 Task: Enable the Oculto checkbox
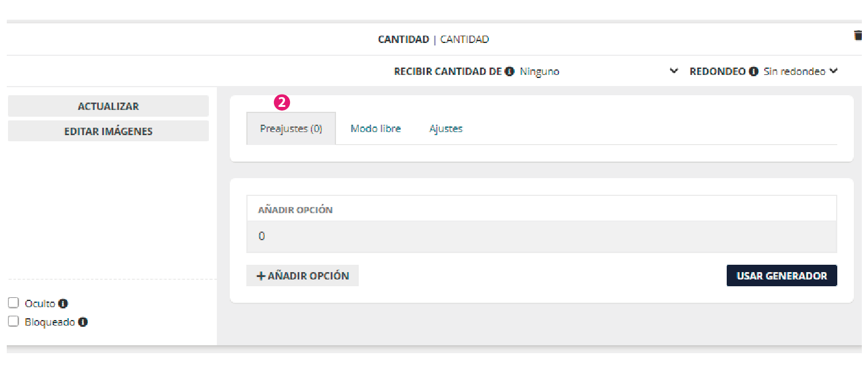tap(14, 303)
